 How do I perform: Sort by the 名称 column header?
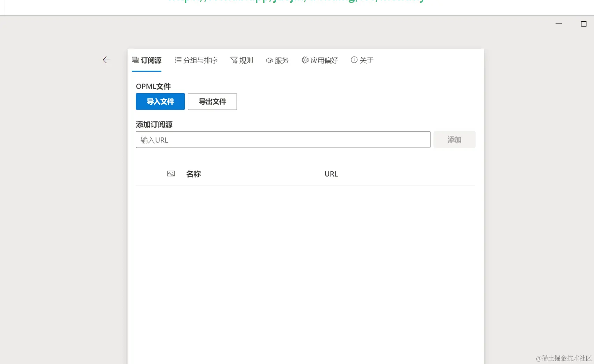click(193, 174)
